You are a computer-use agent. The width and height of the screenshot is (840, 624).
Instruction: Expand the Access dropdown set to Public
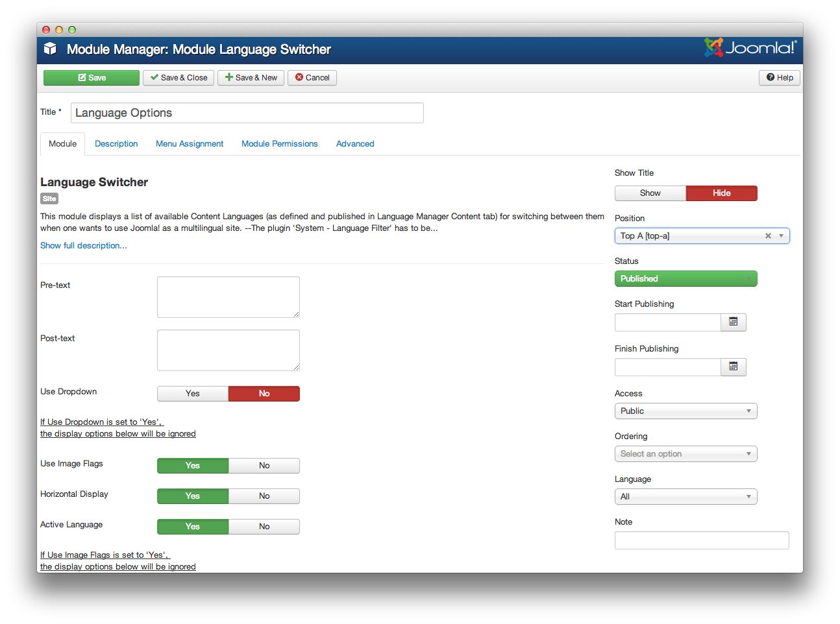(686, 411)
